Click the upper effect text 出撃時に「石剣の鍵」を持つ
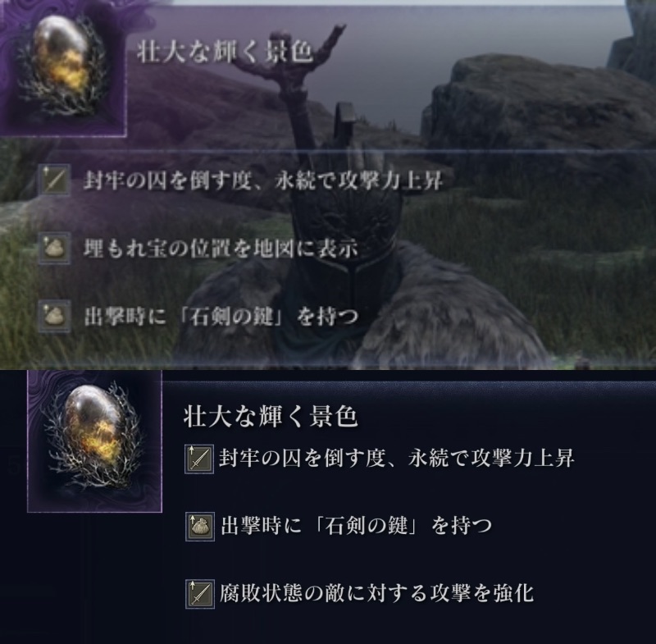The height and width of the screenshot is (644, 656). tap(221, 317)
